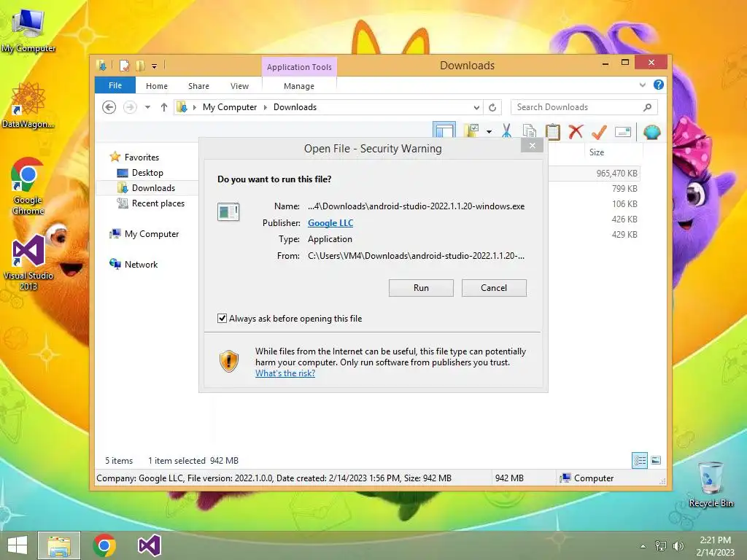Expand the chevron before My Computer breadcrumb
The width and height of the screenshot is (747, 560).
point(194,108)
